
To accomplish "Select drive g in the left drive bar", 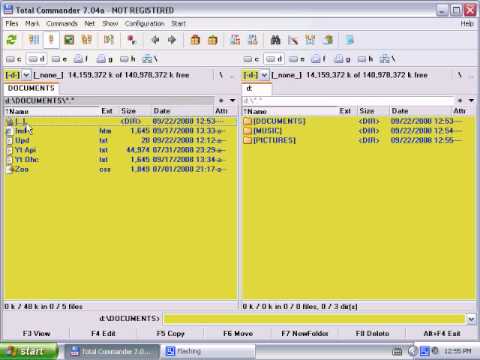I will coord(104,59).
